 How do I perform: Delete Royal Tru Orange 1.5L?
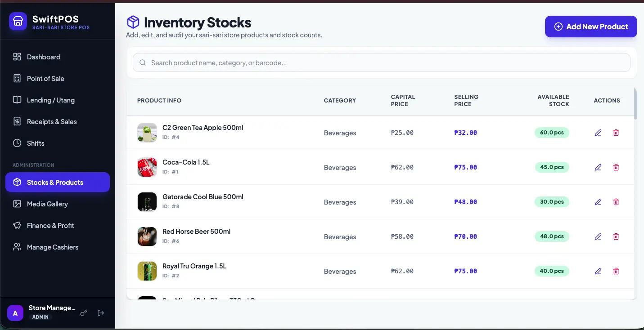coord(616,271)
